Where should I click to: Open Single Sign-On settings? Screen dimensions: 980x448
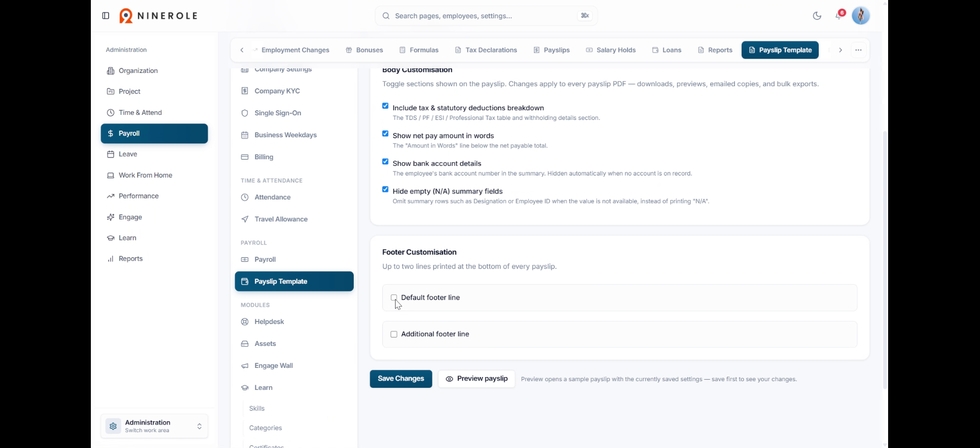pyautogui.click(x=294, y=113)
